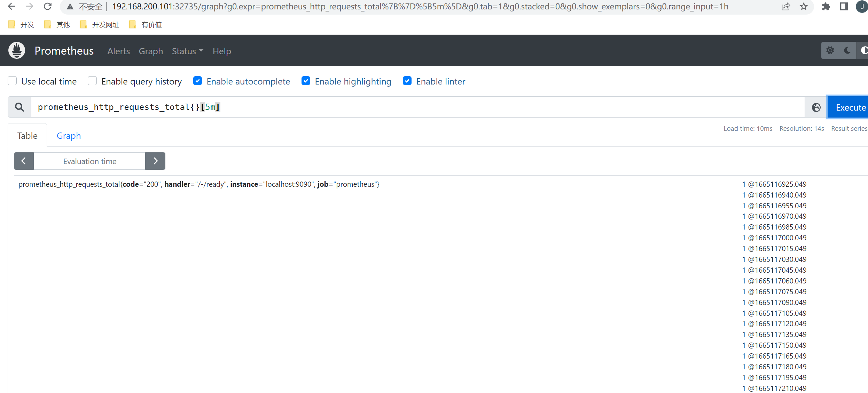Click the Execute button
The height and width of the screenshot is (393, 868).
coord(848,107)
